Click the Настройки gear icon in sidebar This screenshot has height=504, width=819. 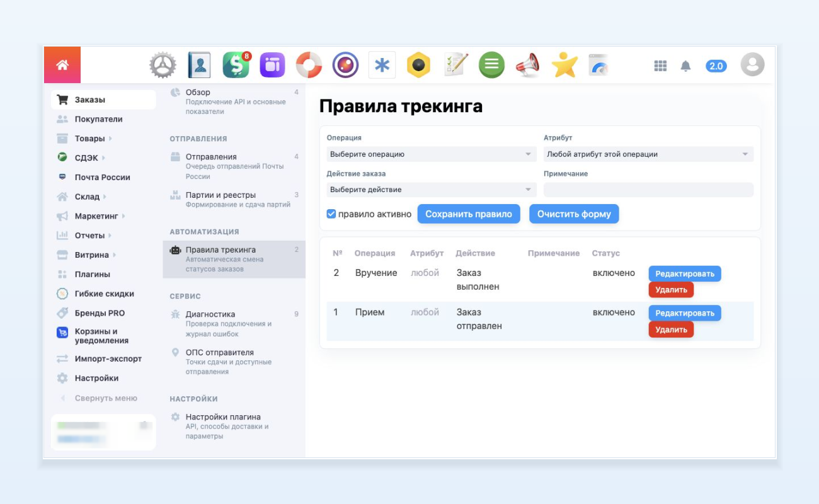(x=62, y=378)
